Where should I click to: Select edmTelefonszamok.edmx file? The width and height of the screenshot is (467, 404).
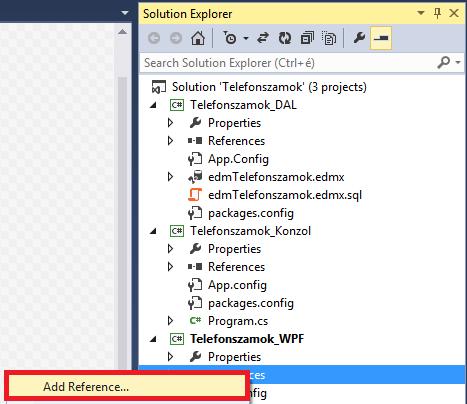(x=276, y=177)
